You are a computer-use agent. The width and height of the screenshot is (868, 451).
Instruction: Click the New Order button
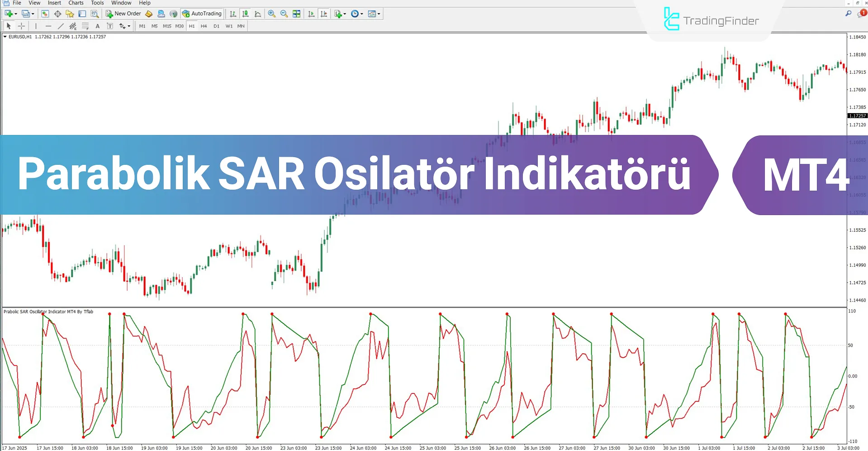click(123, 14)
